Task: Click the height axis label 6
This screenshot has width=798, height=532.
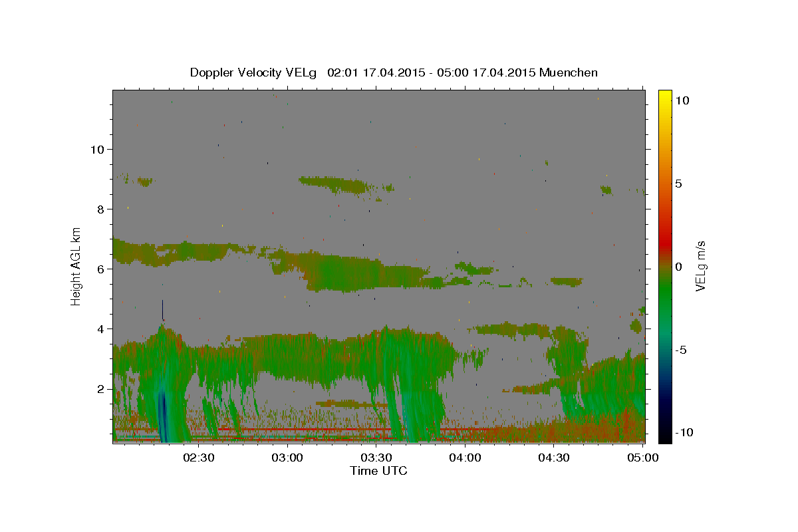Action: click(x=100, y=269)
